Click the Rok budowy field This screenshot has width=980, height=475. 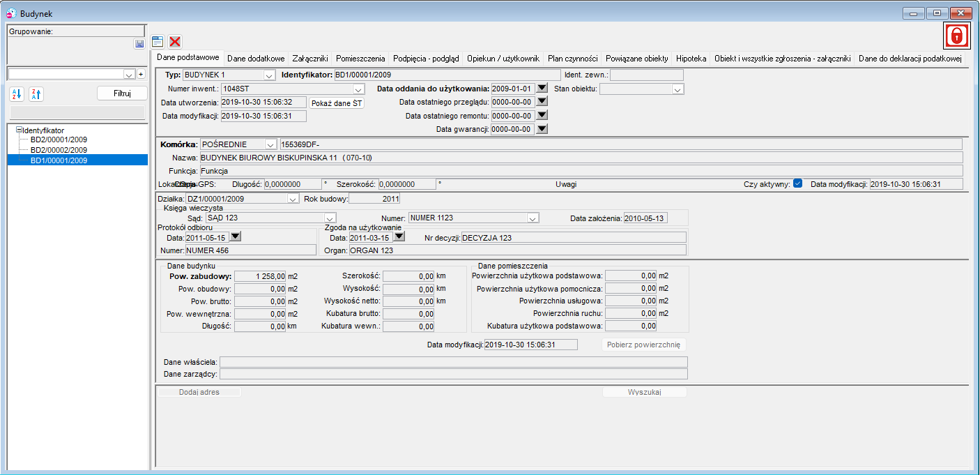[374, 199]
